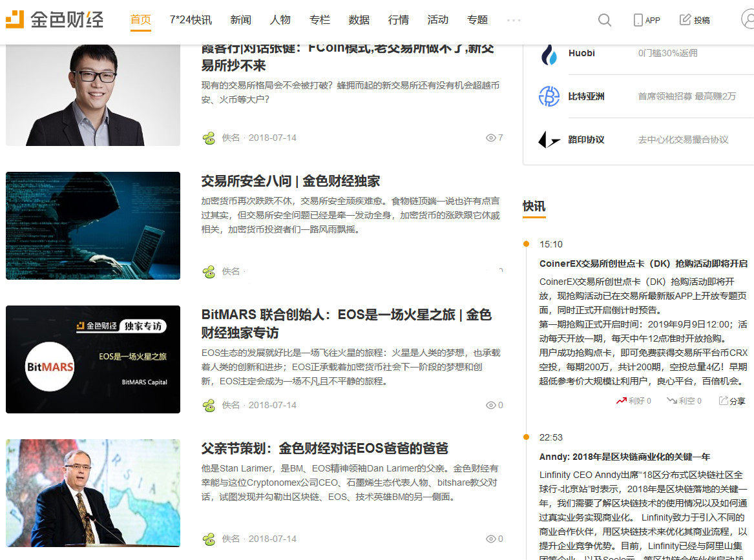This screenshot has width=754, height=560.
Task: Click view count eye on 父亲节策划 article
Action: pyautogui.click(x=490, y=539)
